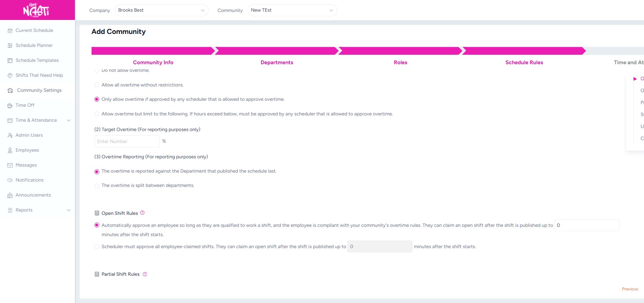Go to the Departments step

coord(277,63)
